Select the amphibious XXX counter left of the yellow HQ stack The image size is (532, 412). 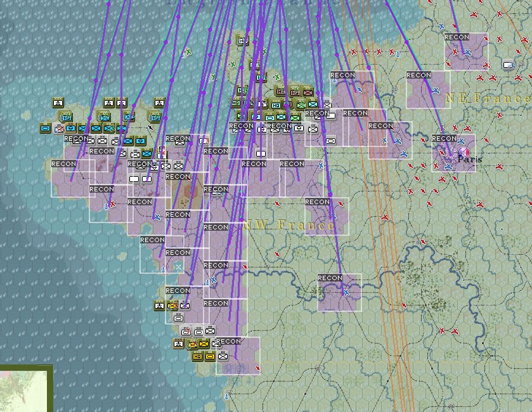tap(178, 344)
